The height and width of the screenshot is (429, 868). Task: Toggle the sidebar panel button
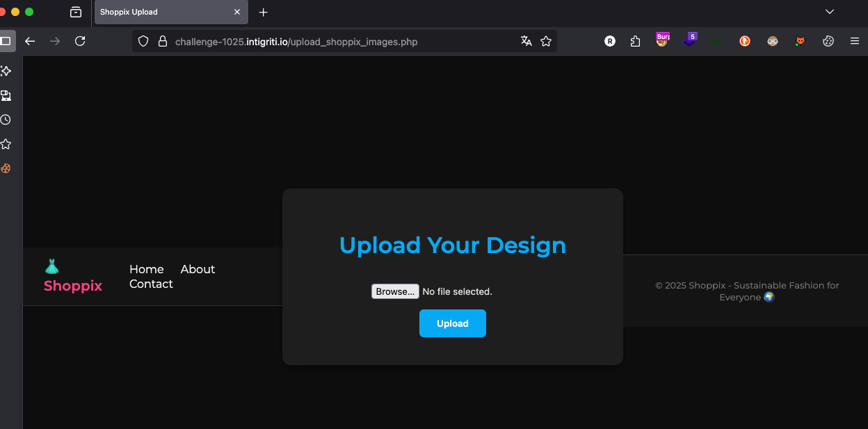coord(6,41)
